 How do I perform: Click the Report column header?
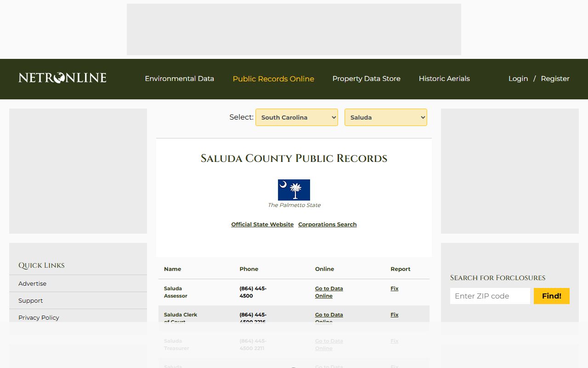click(x=400, y=269)
